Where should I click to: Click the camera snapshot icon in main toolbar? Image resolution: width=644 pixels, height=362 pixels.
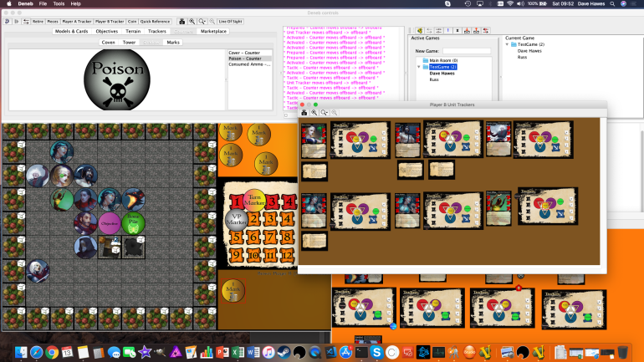pos(181,21)
